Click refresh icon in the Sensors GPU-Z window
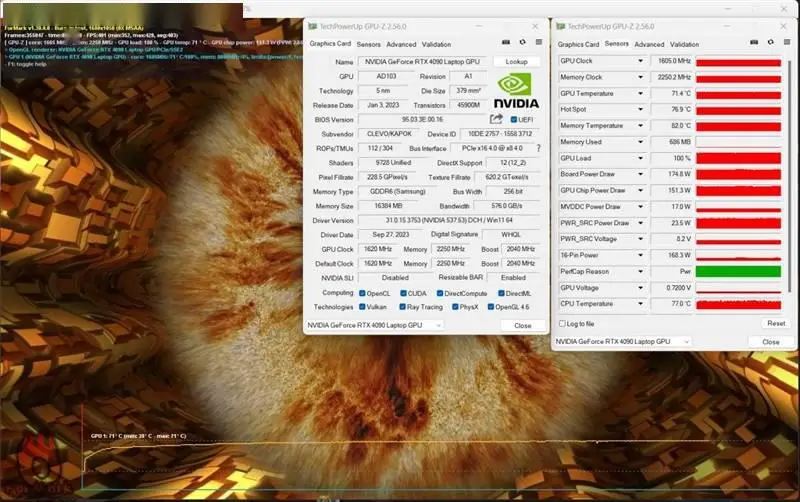The image size is (800, 502). pos(771,42)
